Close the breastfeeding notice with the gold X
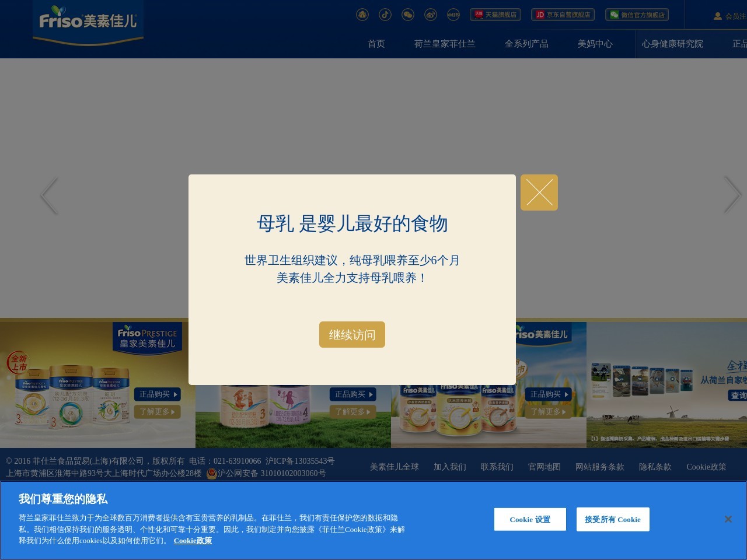This screenshot has width=747, height=560. pos(539,192)
